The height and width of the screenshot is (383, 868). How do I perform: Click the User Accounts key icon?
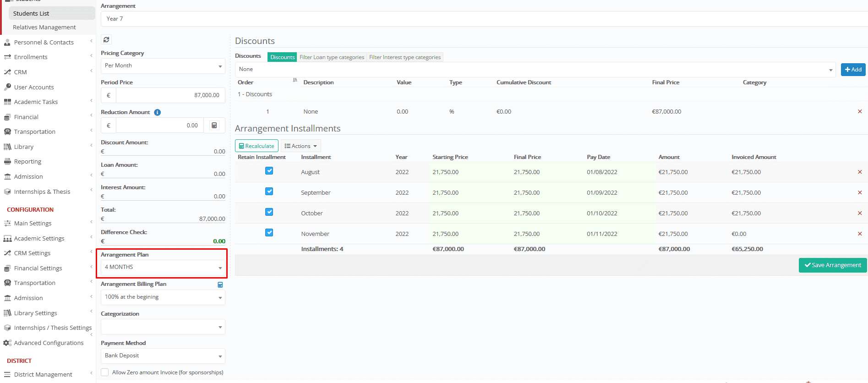pyautogui.click(x=7, y=87)
